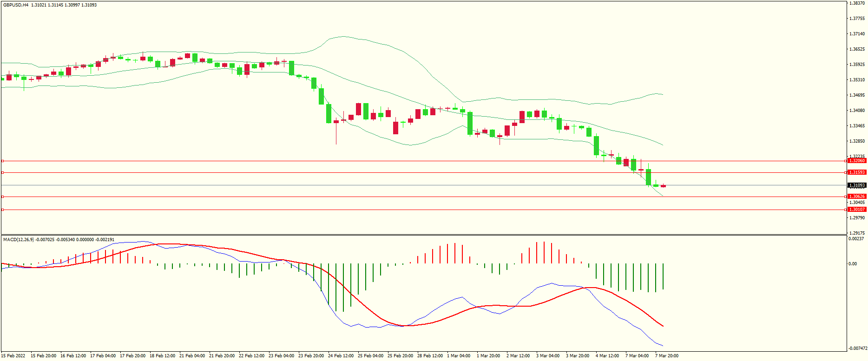Click the 1.34080 price axis label

(857, 111)
